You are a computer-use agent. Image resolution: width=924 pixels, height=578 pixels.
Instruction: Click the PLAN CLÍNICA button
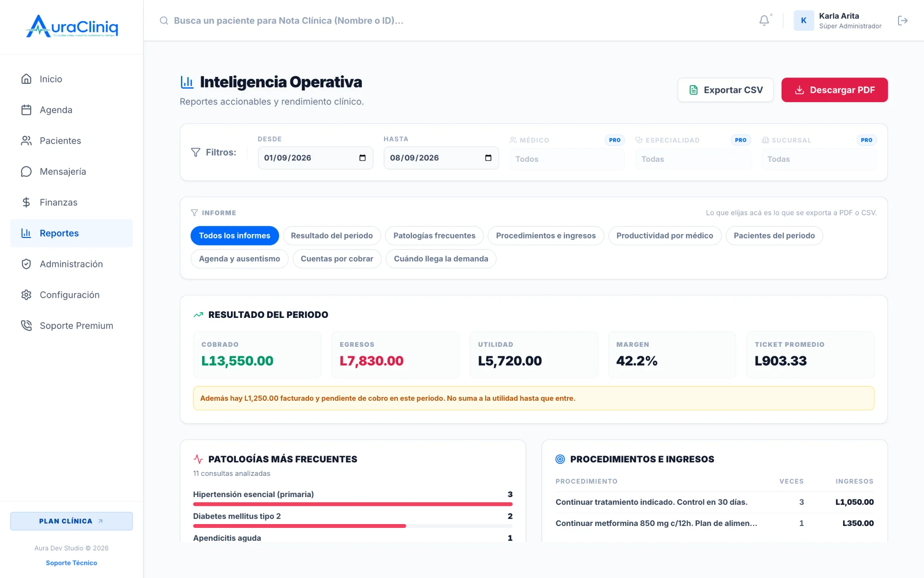[71, 521]
